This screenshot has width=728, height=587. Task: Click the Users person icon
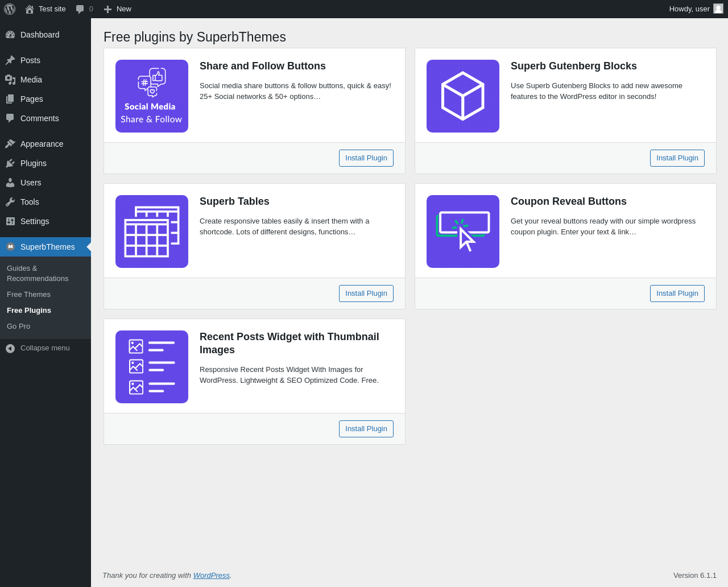click(10, 183)
